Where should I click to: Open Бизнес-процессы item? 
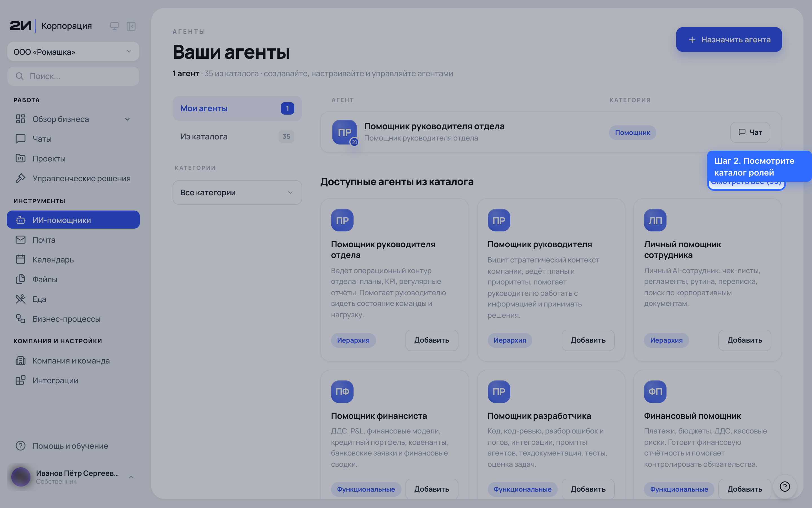tap(73, 319)
